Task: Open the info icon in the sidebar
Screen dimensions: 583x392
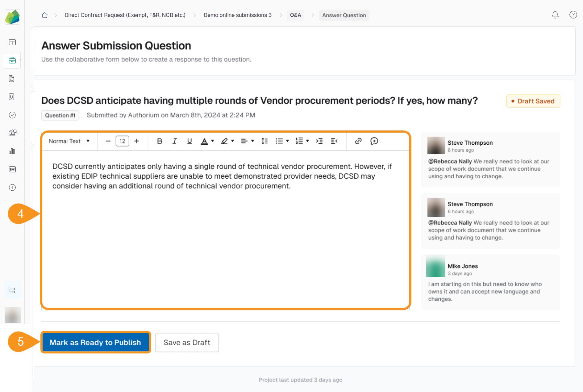Action: click(12, 187)
